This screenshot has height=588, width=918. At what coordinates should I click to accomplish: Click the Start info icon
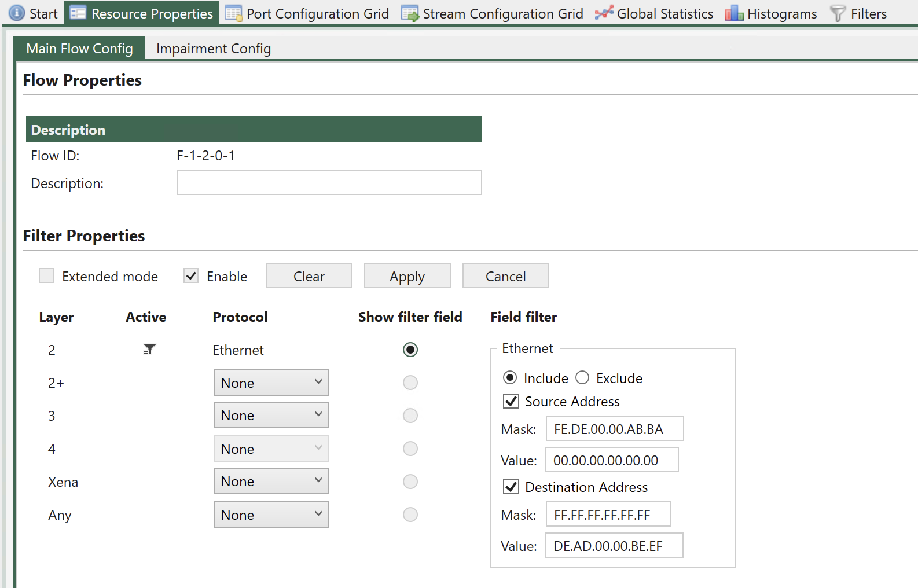click(x=17, y=13)
